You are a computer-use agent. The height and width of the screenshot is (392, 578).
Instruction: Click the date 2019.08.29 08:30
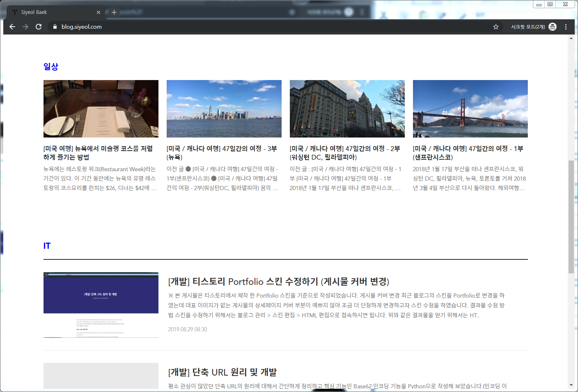click(x=188, y=329)
